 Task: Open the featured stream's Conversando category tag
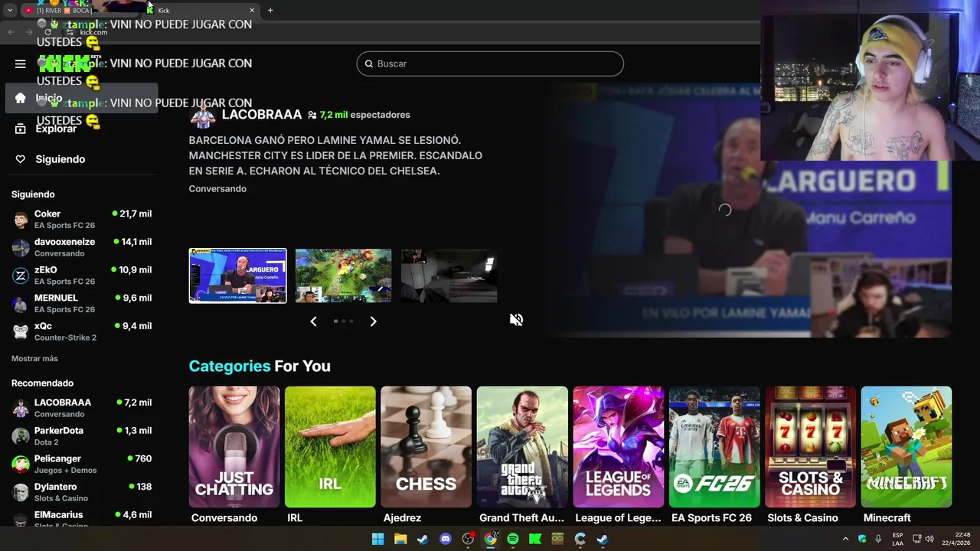pyautogui.click(x=217, y=188)
